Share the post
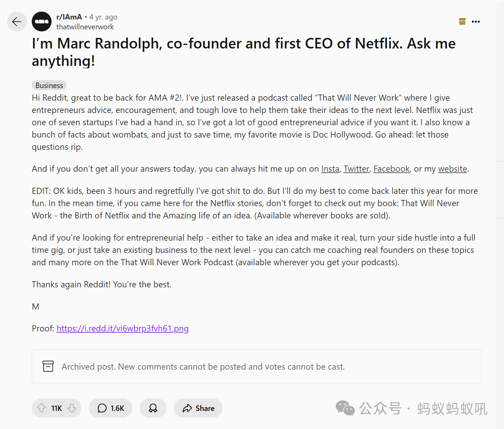Viewport: 504px width, 429px height. click(x=198, y=408)
